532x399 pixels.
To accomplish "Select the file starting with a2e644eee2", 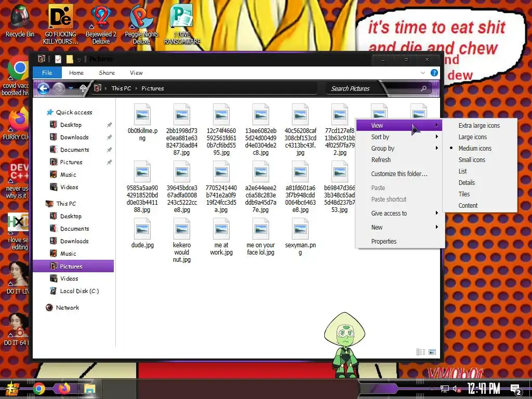I will pos(261,187).
